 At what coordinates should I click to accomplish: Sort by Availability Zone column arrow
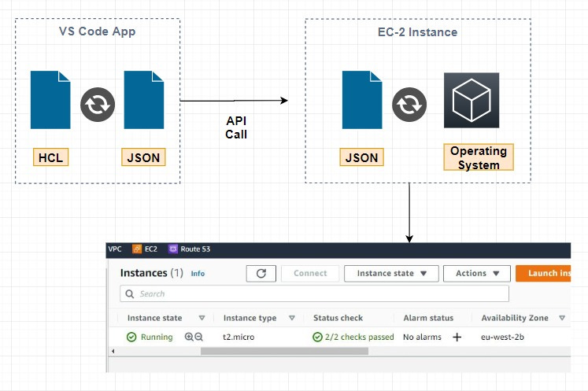(562, 318)
